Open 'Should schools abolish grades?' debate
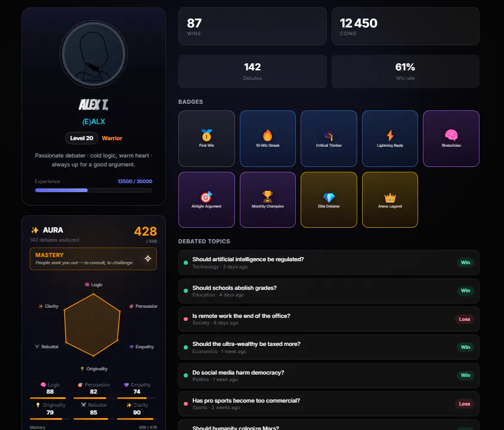504x430 pixels. point(329,291)
